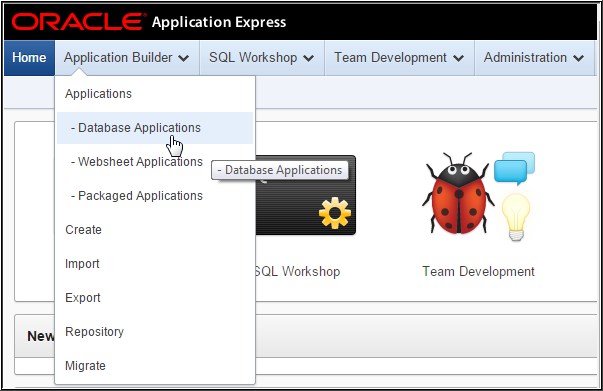The width and height of the screenshot is (603, 391).
Task: Select Export from the menu
Action: pos(155,298)
